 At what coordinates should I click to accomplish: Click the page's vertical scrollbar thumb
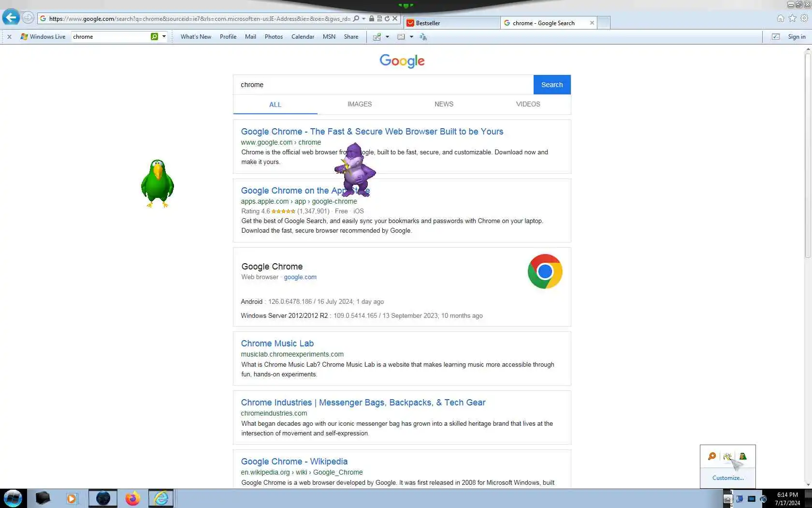point(808,156)
